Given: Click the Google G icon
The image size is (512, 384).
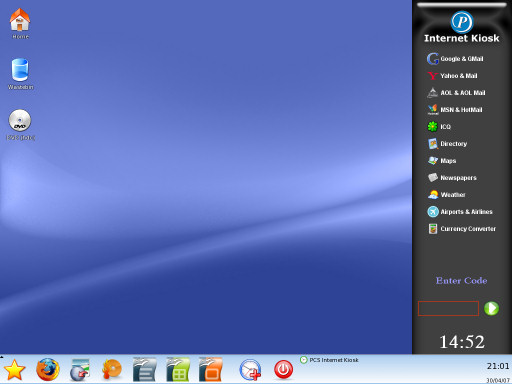Looking at the screenshot, I should [433, 59].
